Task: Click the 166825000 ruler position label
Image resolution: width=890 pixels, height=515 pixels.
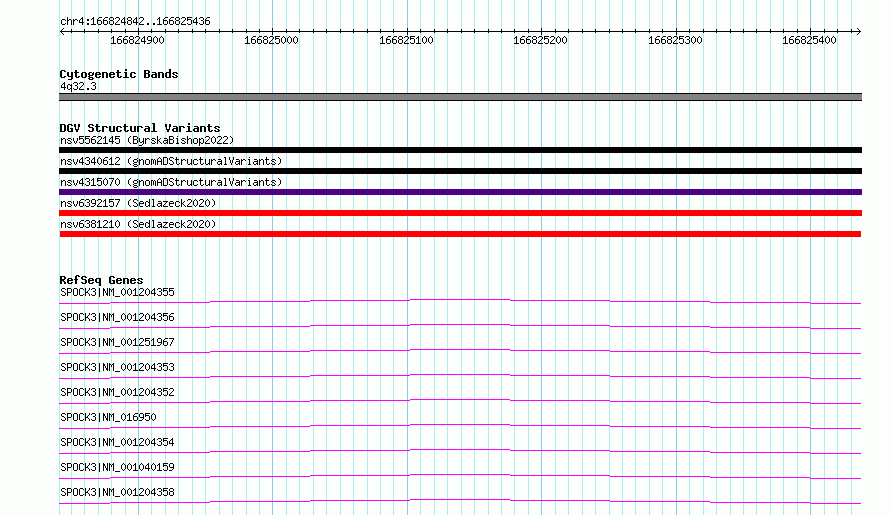Action: coord(271,40)
